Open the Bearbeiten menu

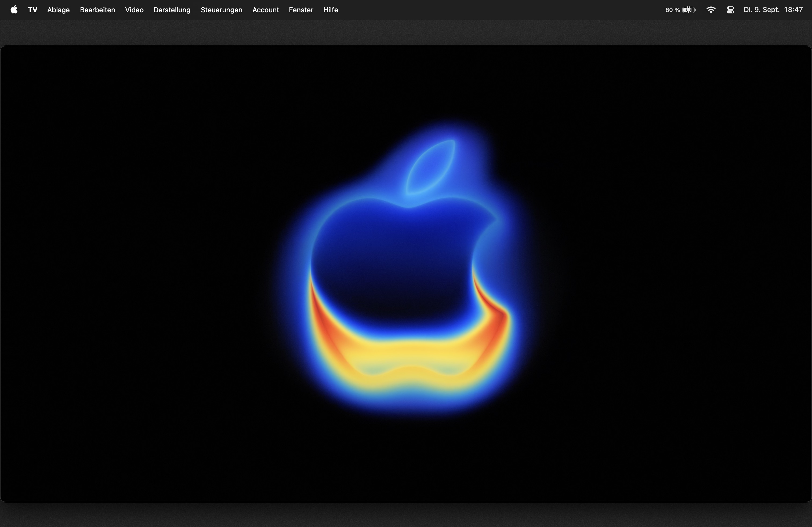coord(97,10)
